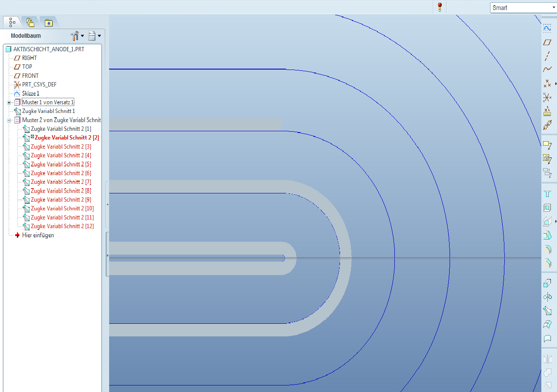Expand Muster 1 von Versatz 1 node
The height and width of the screenshot is (392, 557).
click(x=9, y=102)
